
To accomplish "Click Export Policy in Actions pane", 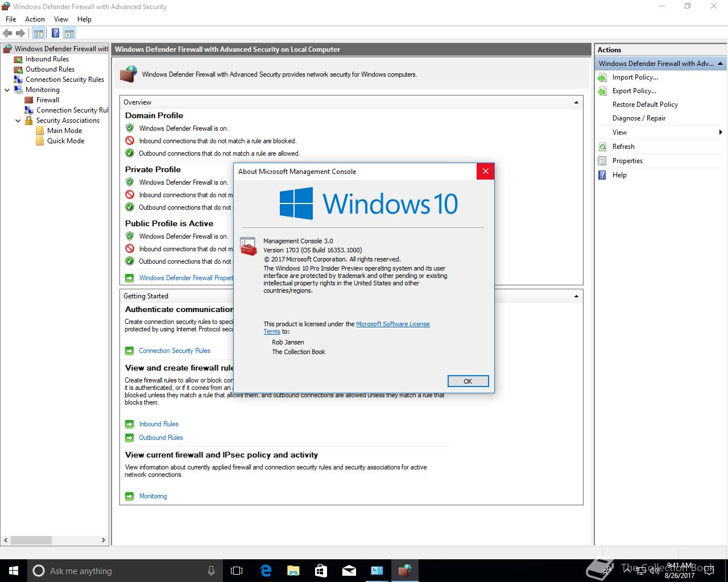I will 634,91.
